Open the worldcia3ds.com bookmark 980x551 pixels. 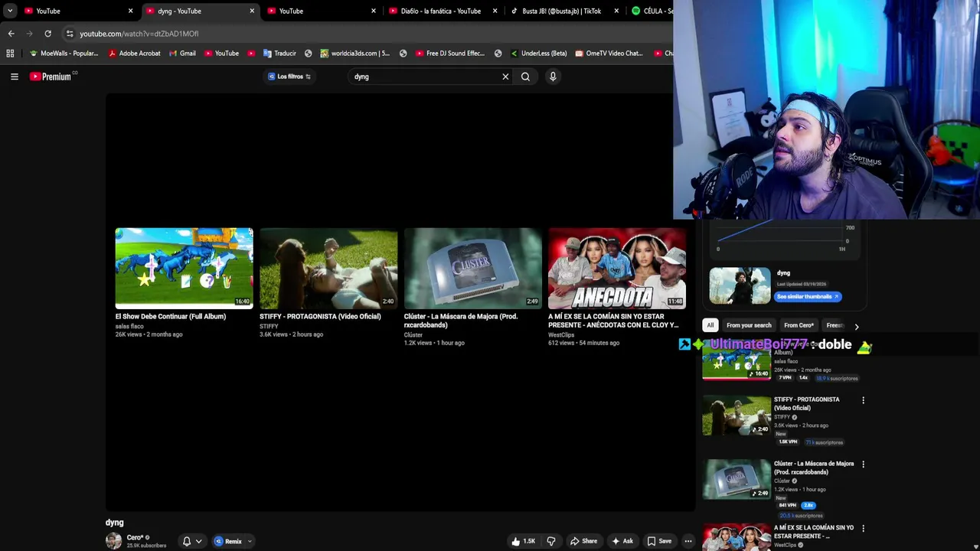[x=354, y=54]
